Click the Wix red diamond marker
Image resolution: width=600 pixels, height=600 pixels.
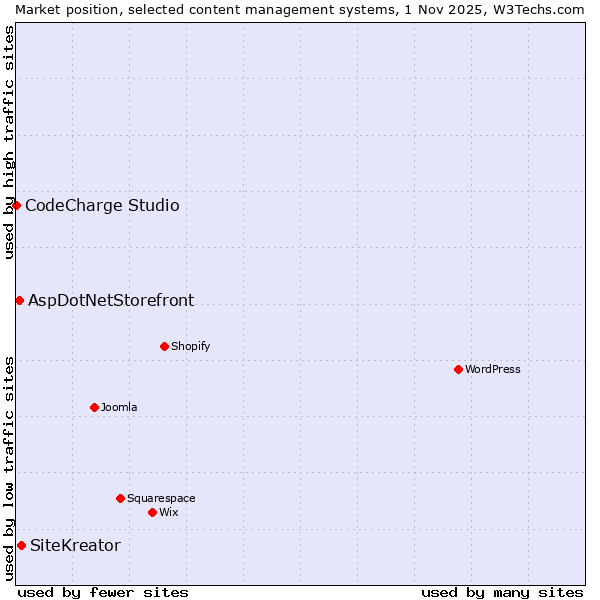click(x=152, y=512)
